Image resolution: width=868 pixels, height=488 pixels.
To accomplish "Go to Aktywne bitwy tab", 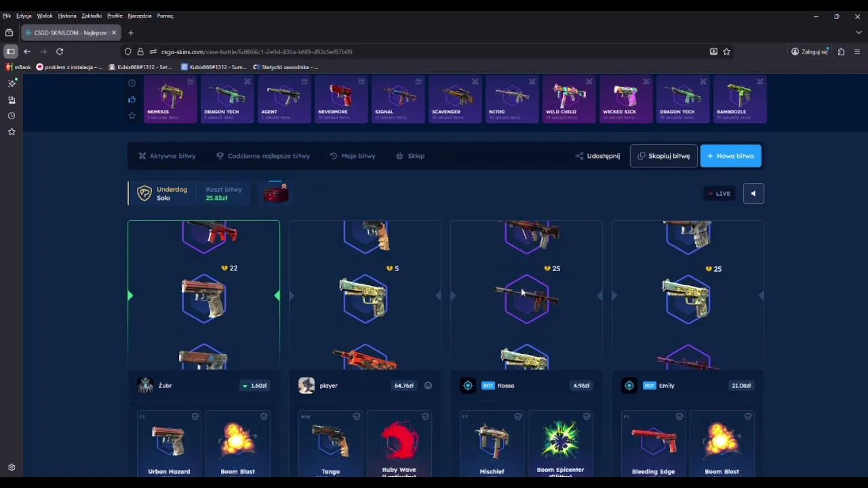I will pos(167,156).
